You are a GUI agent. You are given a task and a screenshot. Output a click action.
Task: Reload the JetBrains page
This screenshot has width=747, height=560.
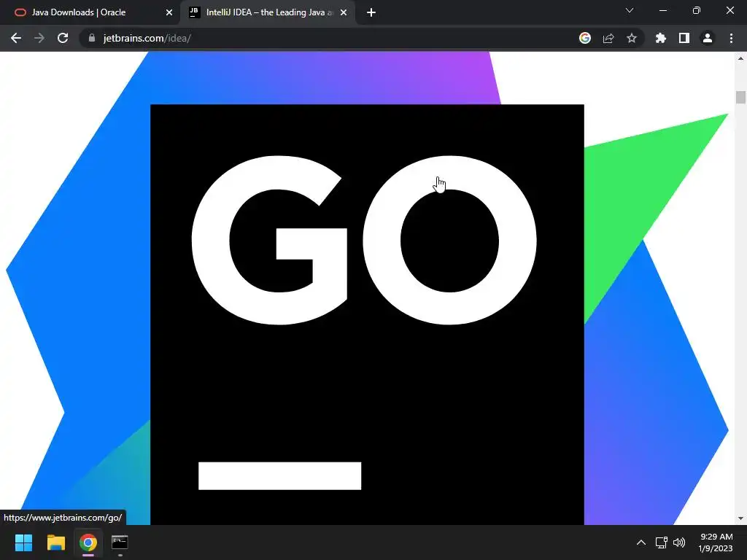pos(63,38)
